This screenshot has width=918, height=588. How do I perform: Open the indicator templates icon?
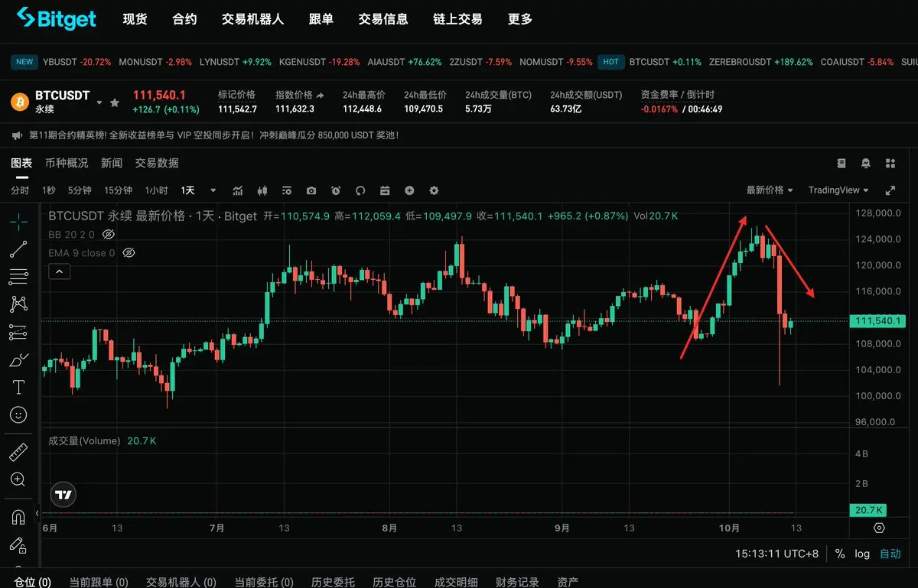click(x=287, y=190)
